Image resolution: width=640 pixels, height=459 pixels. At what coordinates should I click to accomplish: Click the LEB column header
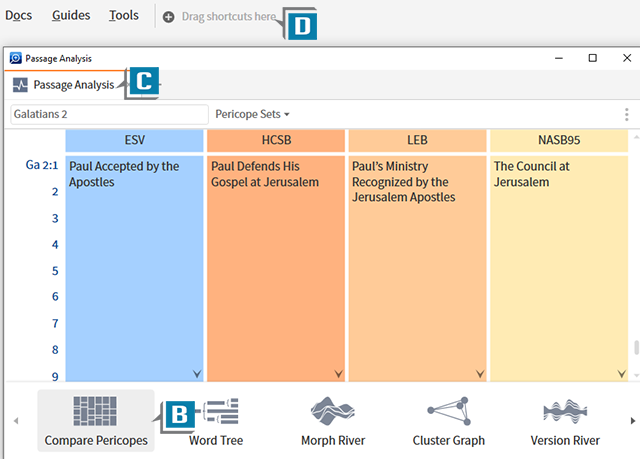pos(417,141)
